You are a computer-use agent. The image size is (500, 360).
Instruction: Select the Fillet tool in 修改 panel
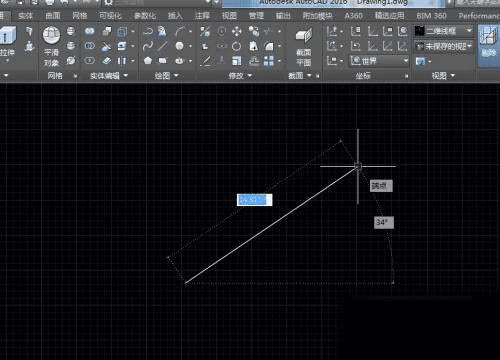[269, 46]
